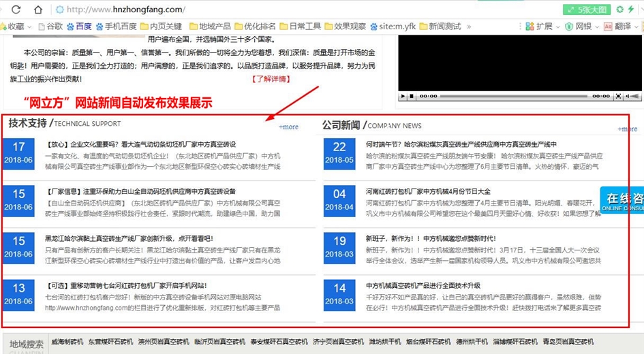Image resolution: width=644 pixels, height=354 pixels.
Task: Click the site icon left of the URL
Action: click(59, 9)
